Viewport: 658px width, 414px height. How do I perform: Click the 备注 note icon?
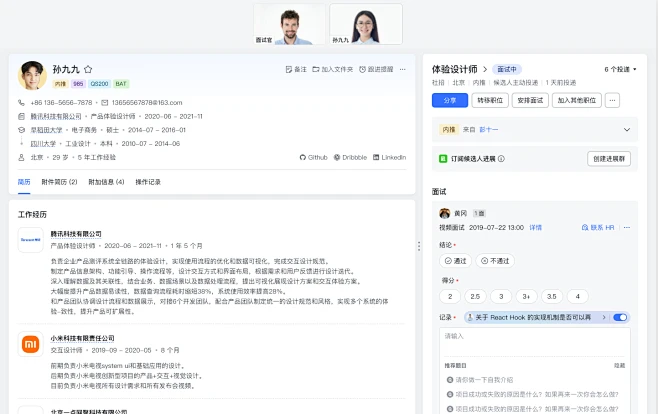pos(289,69)
